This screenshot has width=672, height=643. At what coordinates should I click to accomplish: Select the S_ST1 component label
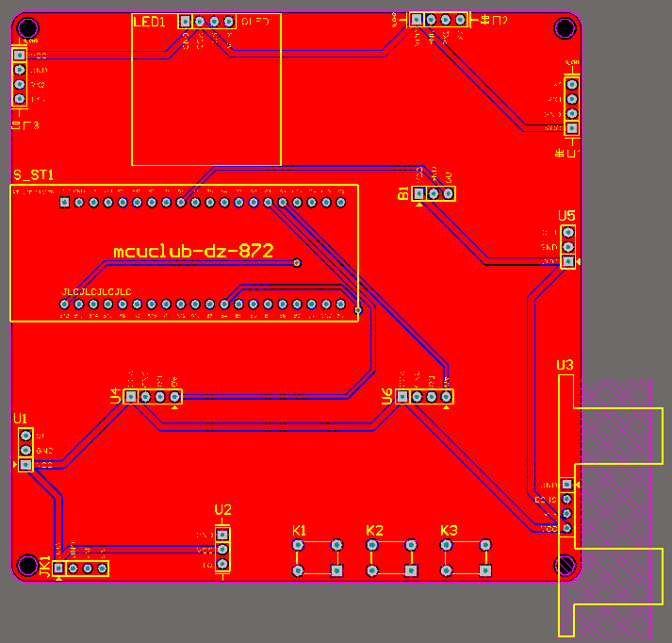(33, 175)
